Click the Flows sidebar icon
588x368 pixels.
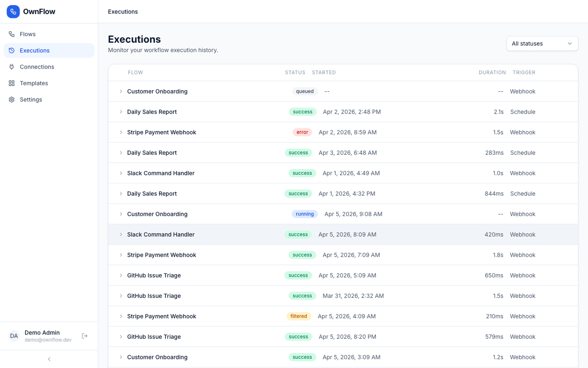[12, 34]
